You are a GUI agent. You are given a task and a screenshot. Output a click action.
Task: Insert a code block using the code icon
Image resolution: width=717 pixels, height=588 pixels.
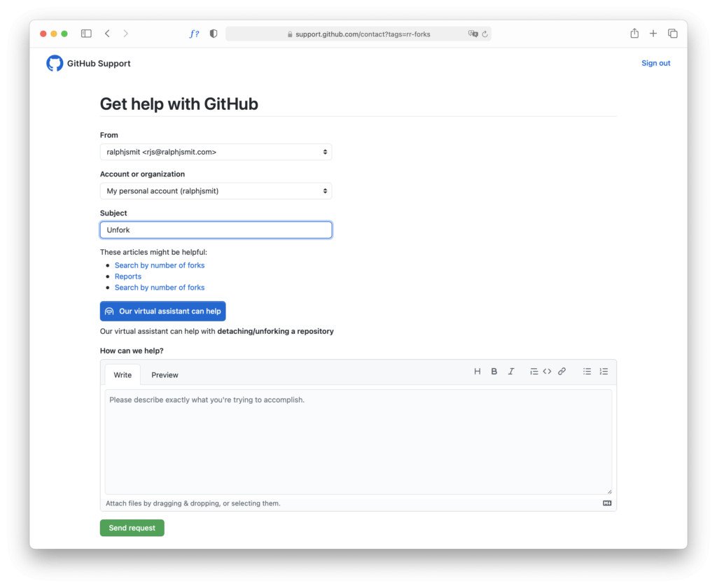[547, 371]
